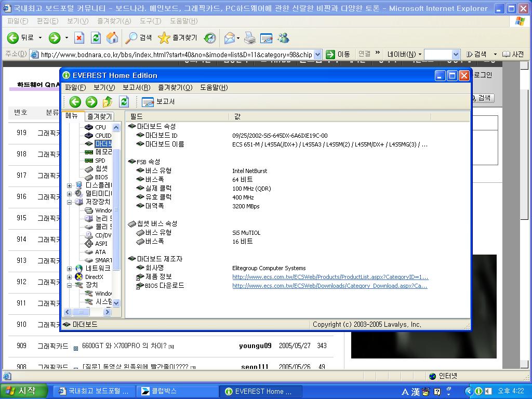Click the EVEREST icon in system tray

click(x=478, y=391)
